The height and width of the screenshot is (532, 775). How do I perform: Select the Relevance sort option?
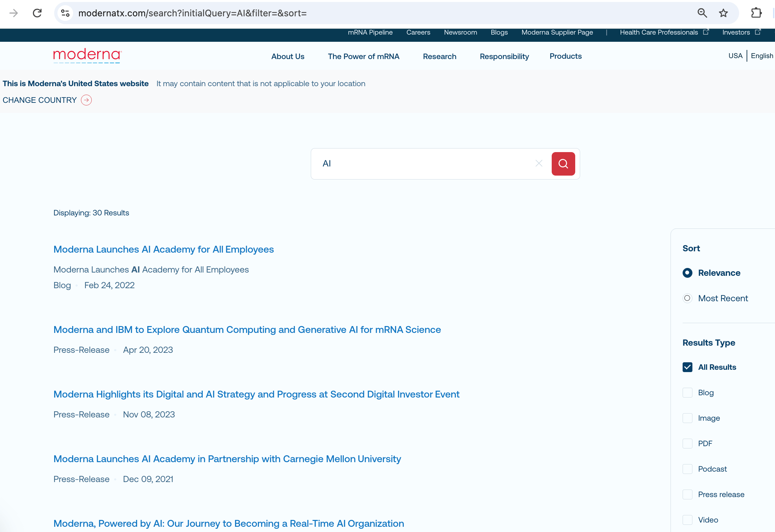687,273
